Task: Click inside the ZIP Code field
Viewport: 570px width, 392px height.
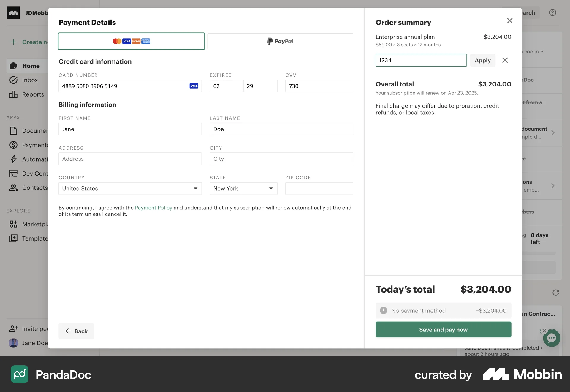Action: point(319,188)
